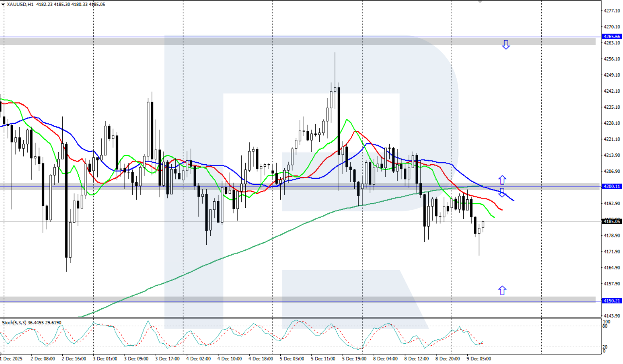The height and width of the screenshot is (364, 623).
Task: Click the current price tag 4185.05
Action: click(611, 222)
